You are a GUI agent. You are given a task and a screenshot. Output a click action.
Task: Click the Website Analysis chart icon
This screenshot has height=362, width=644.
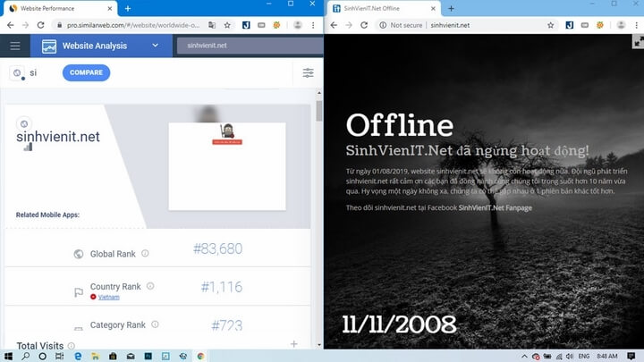point(49,46)
